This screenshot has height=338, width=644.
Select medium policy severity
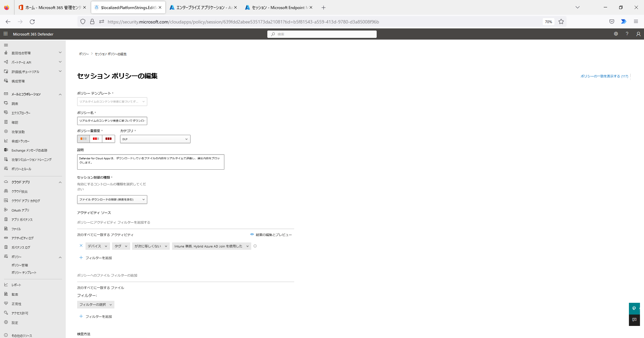pyautogui.click(x=96, y=139)
